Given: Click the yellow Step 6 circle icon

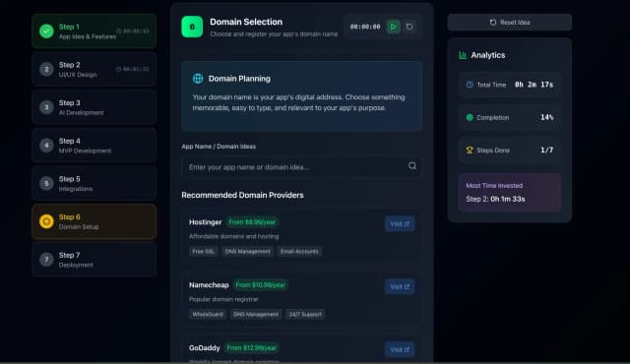Looking at the screenshot, I should [46, 221].
